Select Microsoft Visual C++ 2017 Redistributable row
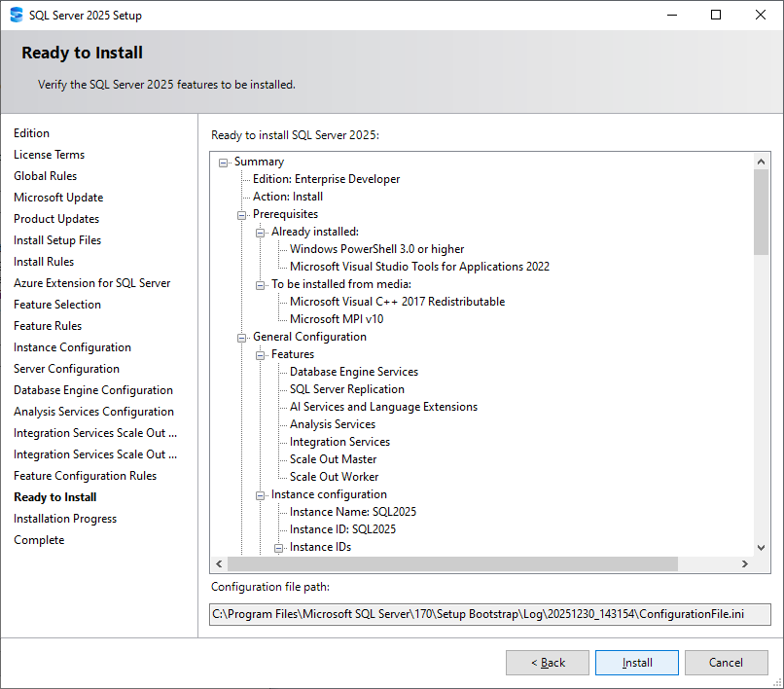Image resolution: width=784 pixels, height=689 pixels. [x=397, y=302]
